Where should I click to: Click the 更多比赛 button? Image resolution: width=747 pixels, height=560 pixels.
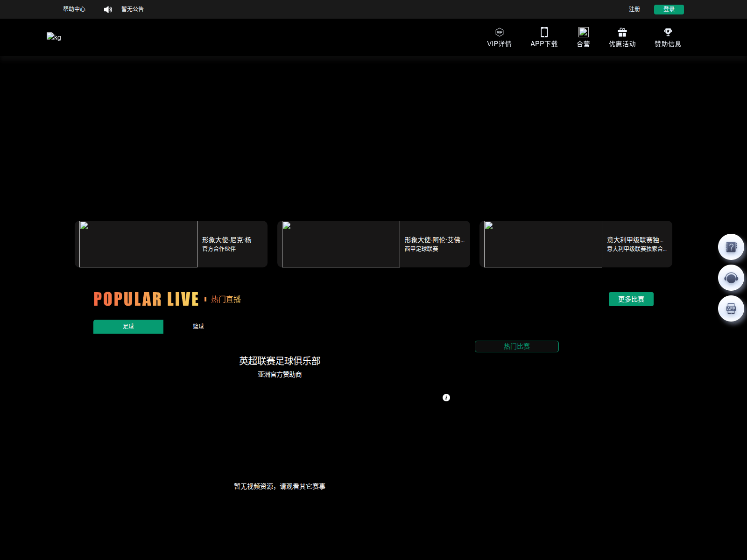coord(631,299)
